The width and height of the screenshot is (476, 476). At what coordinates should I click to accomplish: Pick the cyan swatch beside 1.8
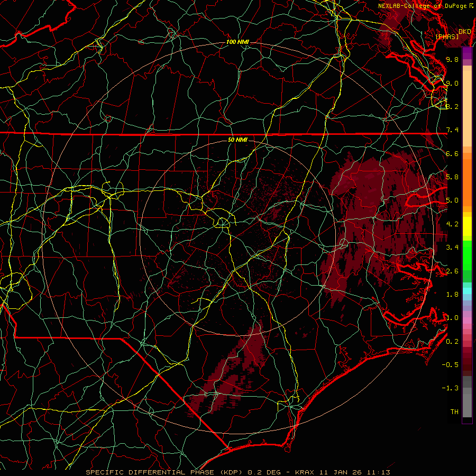click(467, 291)
